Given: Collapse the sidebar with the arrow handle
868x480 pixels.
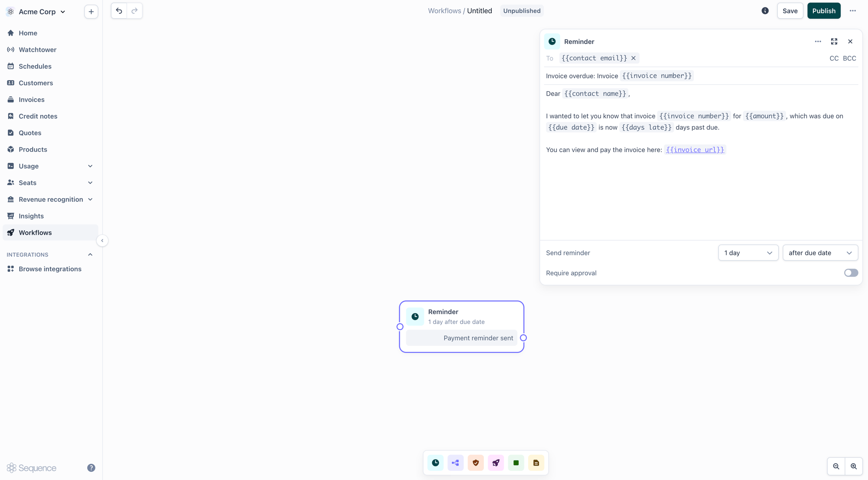Looking at the screenshot, I should pyautogui.click(x=102, y=241).
